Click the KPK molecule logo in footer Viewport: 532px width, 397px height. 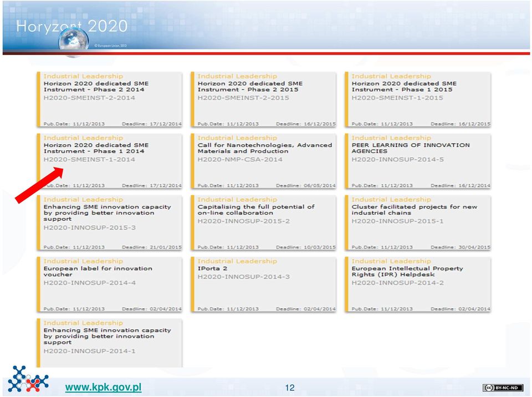pyautogui.click(x=28, y=379)
